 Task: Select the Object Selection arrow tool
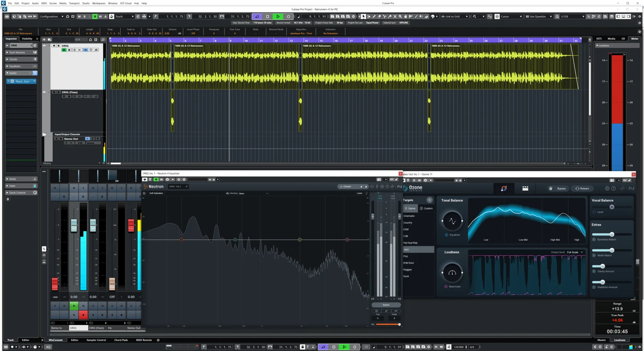363,16
